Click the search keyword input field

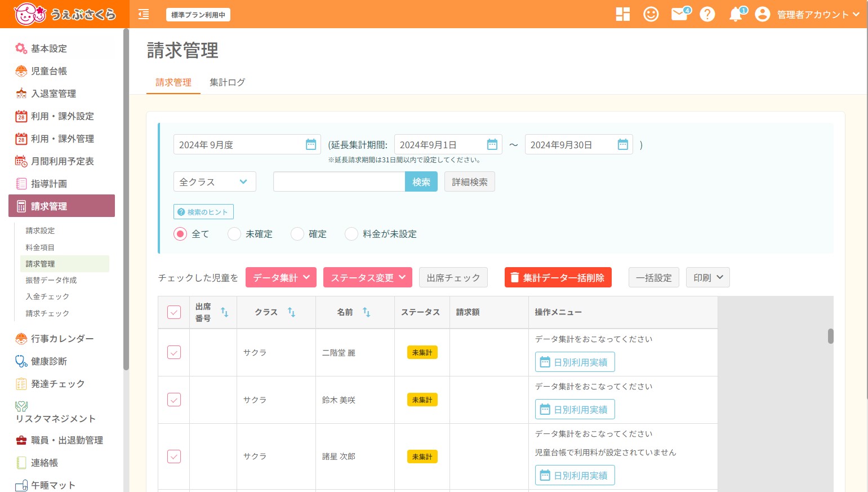(x=339, y=181)
